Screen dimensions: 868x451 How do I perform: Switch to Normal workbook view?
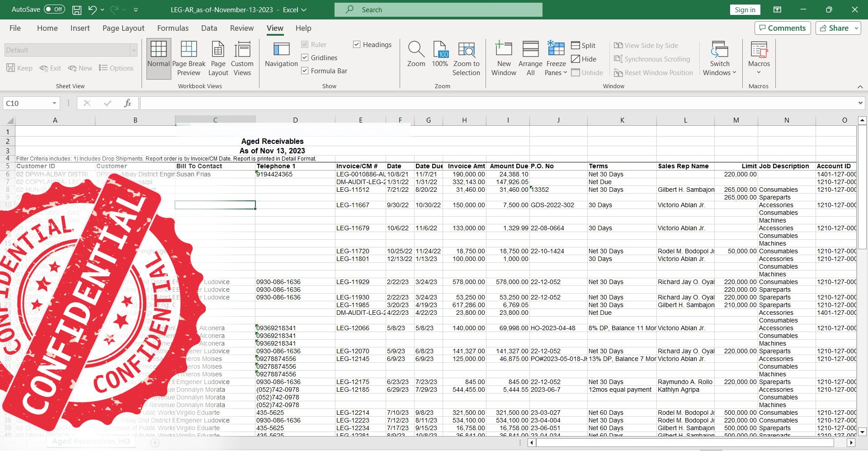coord(159,59)
